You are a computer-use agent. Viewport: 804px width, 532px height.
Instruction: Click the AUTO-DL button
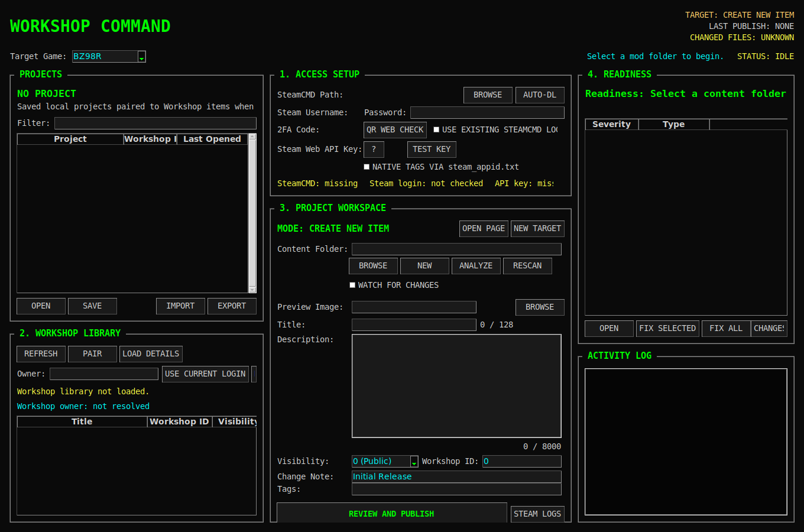click(x=540, y=95)
